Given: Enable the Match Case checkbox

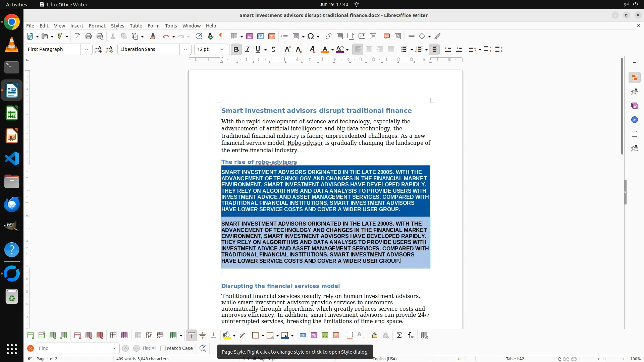Looking at the screenshot, I should [163, 348].
